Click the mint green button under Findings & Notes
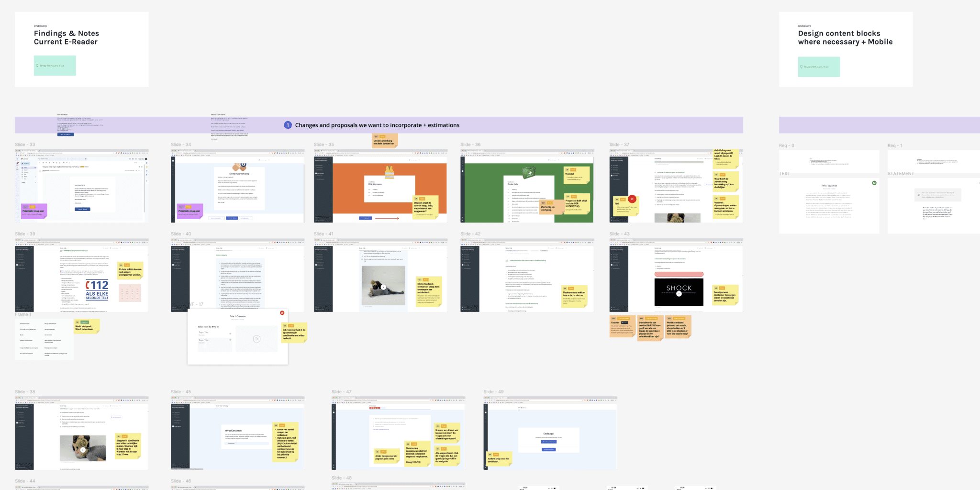 tap(55, 66)
